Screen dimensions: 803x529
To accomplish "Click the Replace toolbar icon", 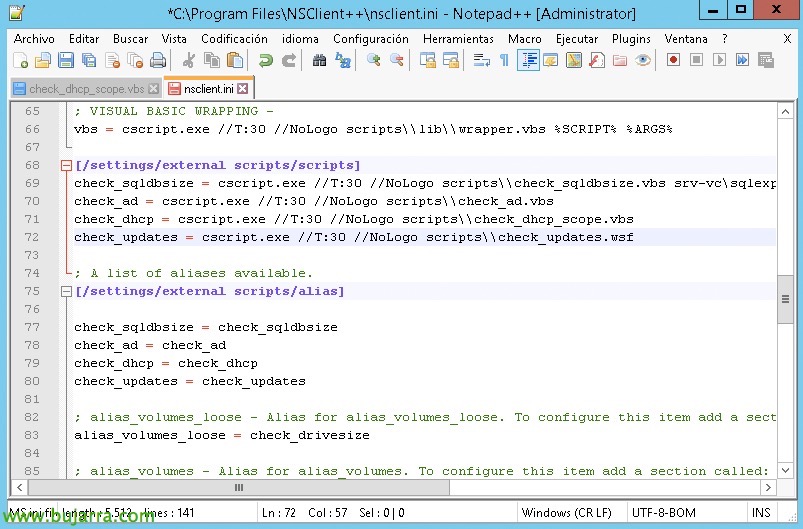I will coord(343,60).
